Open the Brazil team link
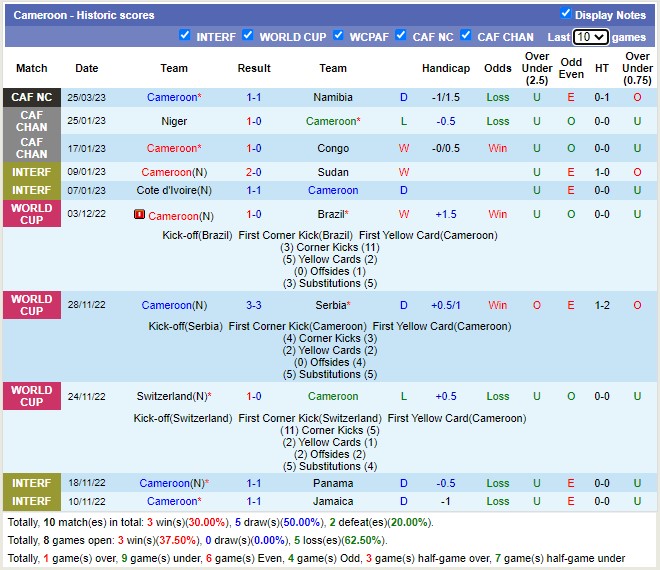The image size is (660, 570). pyautogui.click(x=331, y=215)
